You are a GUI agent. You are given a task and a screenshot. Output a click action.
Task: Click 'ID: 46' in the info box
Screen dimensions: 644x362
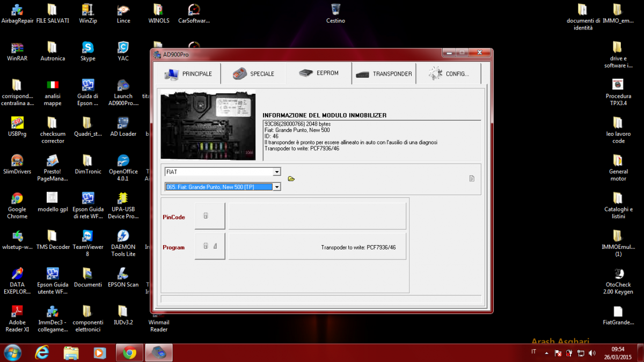point(272,136)
